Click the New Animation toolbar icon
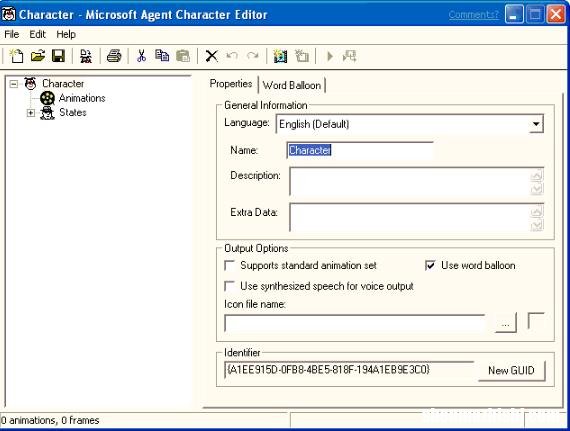Screen dimensions: 570x431 (x=280, y=56)
